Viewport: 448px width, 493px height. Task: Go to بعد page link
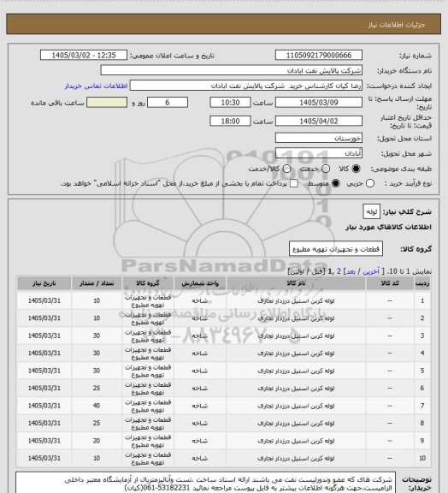pyautogui.click(x=351, y=271)
